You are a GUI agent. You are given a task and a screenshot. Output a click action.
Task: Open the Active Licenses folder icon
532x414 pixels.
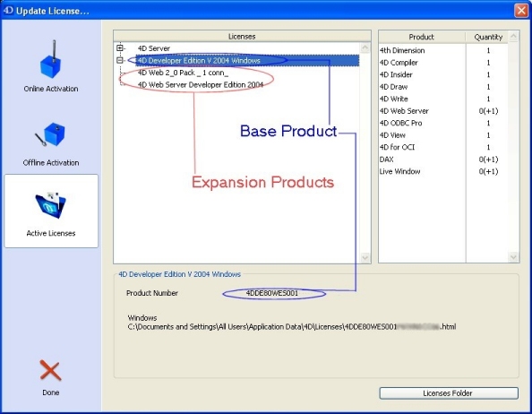[51, 204]
